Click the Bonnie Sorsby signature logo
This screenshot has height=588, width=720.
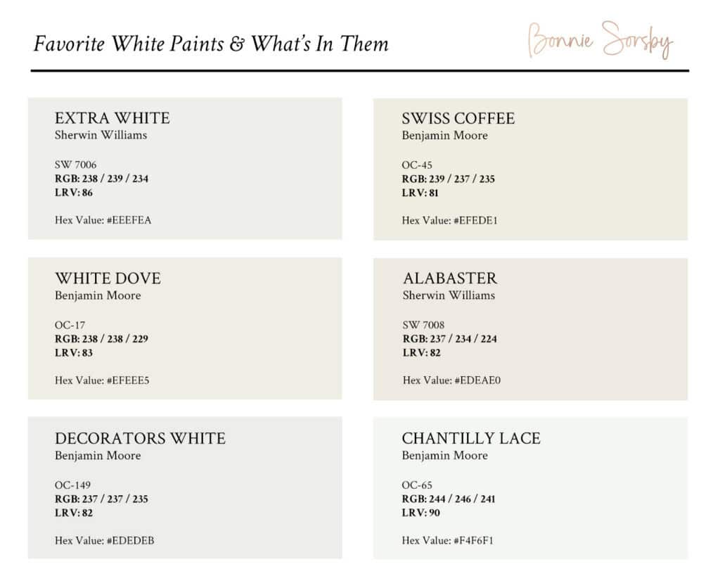(x=600, y=41)
